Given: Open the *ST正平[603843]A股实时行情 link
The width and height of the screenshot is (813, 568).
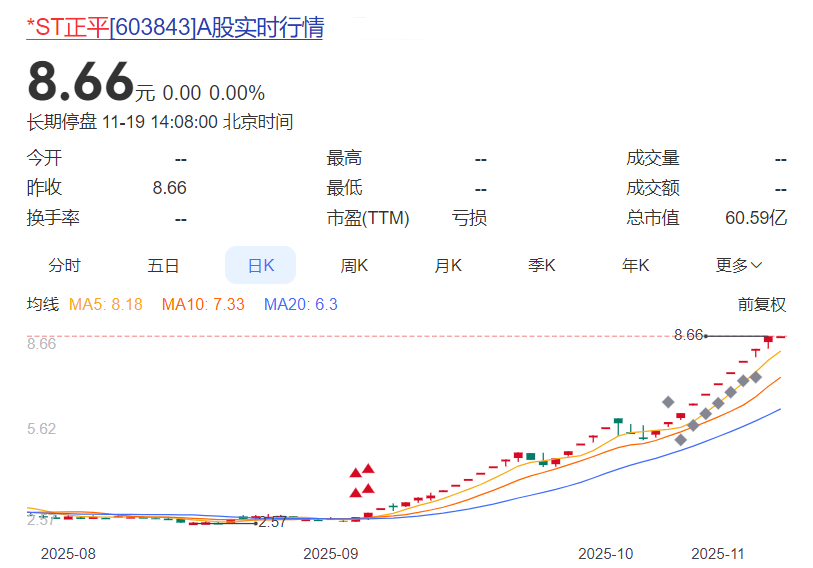Looking at the screenshot, I should [175, 27].
